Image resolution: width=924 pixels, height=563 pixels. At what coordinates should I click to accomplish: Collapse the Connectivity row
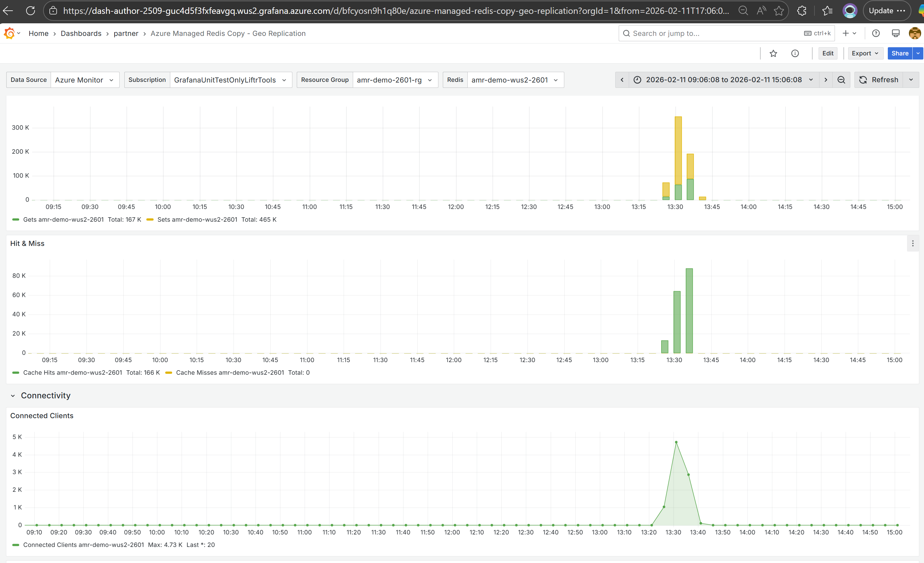click(13, 396)
